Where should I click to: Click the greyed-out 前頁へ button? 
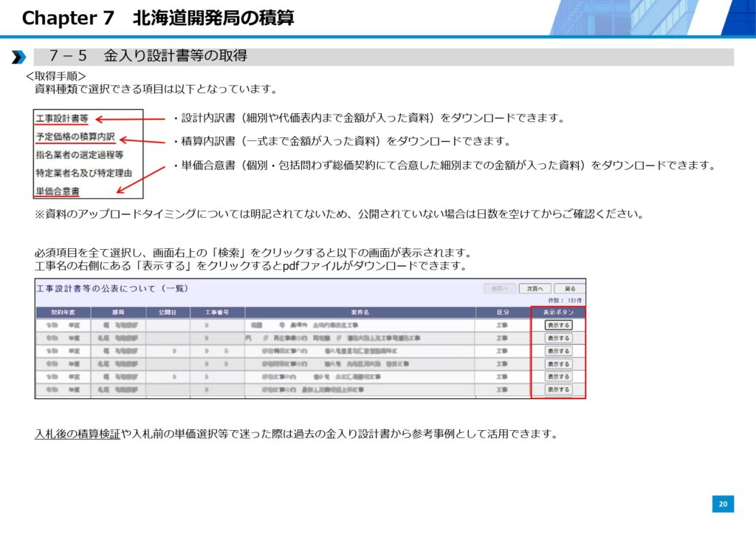tap(500, 288)
